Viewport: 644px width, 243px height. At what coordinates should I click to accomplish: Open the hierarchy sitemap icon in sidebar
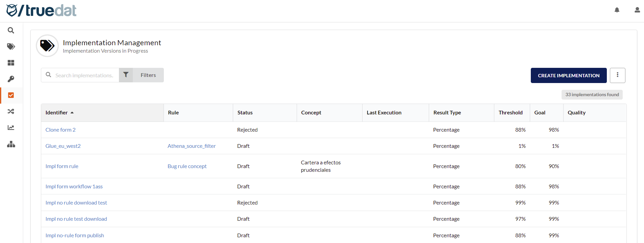point(11,144)
